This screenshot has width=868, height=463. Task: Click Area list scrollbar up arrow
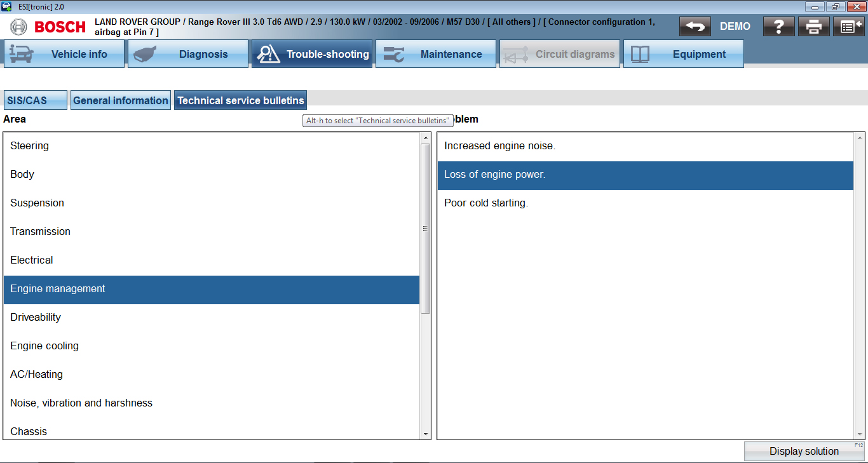[x=425, y=138]
